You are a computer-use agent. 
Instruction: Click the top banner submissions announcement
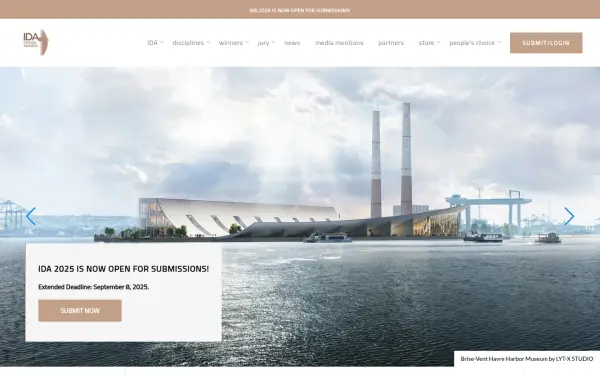click(x=300, y=10)
